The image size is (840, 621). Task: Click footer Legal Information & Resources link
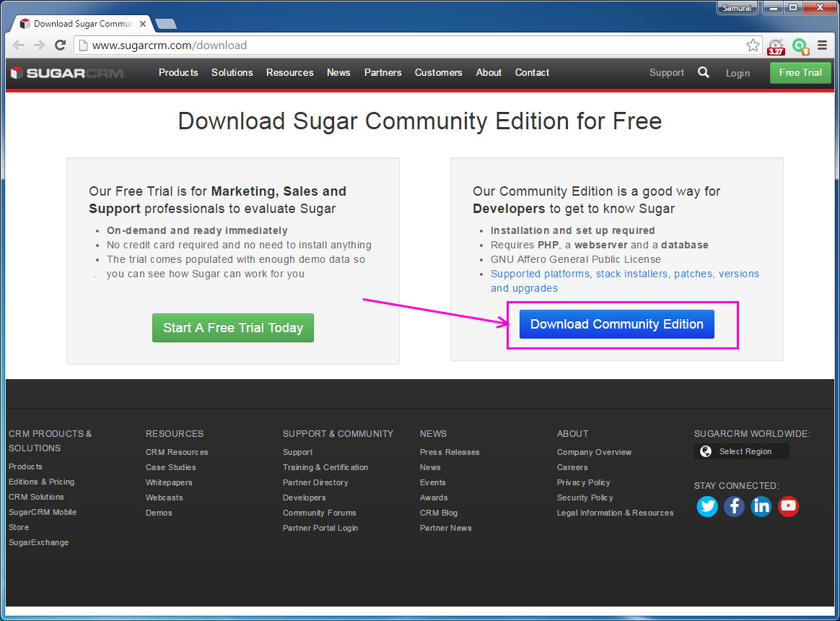[615, 513]
